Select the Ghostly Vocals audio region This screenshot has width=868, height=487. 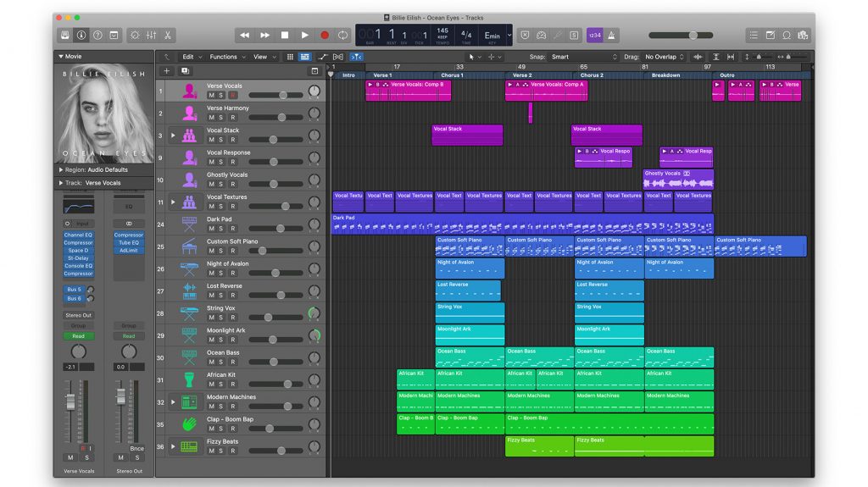point(678,180)
